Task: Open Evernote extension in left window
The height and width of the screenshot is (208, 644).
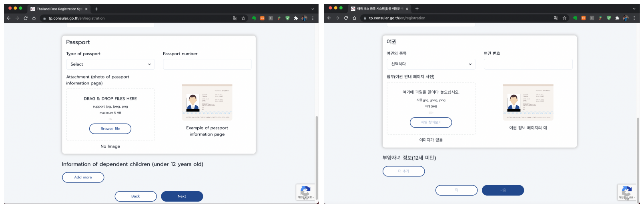Action: click(x=254, y=18)
